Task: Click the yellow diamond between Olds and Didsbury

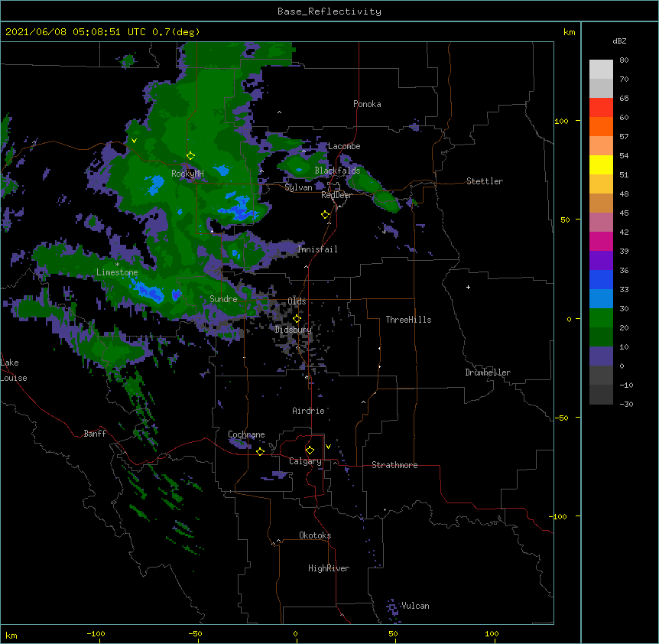Action: (x=297, y=318)
